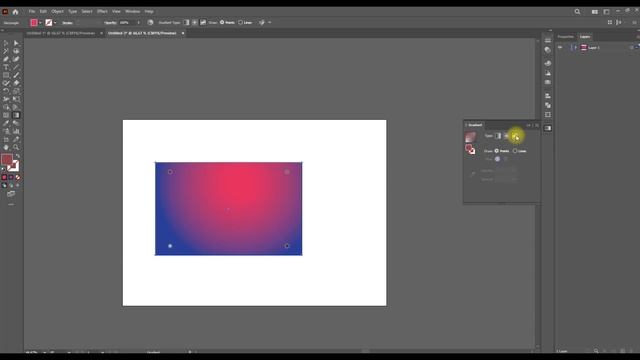Click linear gradient type in Gradient panel
Image resolution: width=640 pixels, height=360 pixels.
tap(498, 136)
